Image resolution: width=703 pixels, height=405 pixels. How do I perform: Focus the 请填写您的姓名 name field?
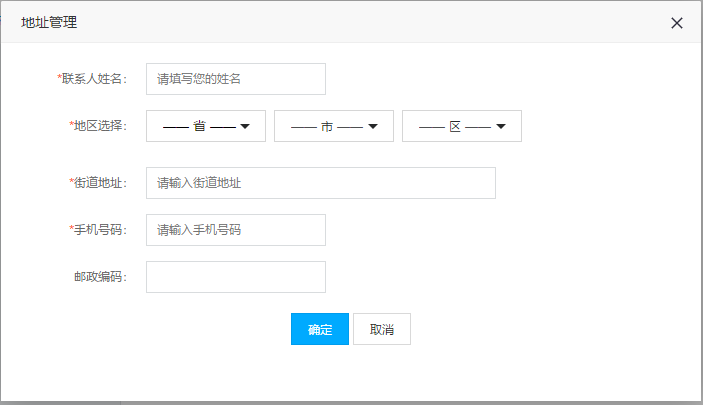click(x=236, y=79)
